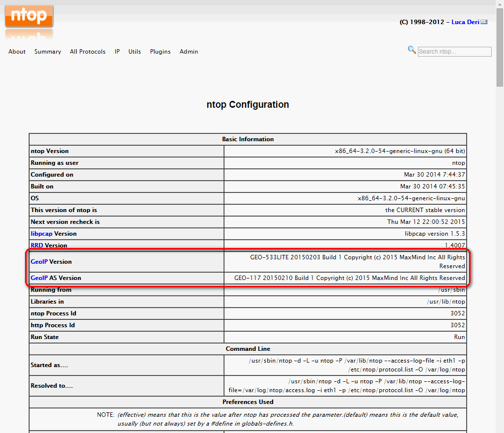Click the copyright (C) 1998-2012 text
The image size is (504, 433).
tap(422, 22)
